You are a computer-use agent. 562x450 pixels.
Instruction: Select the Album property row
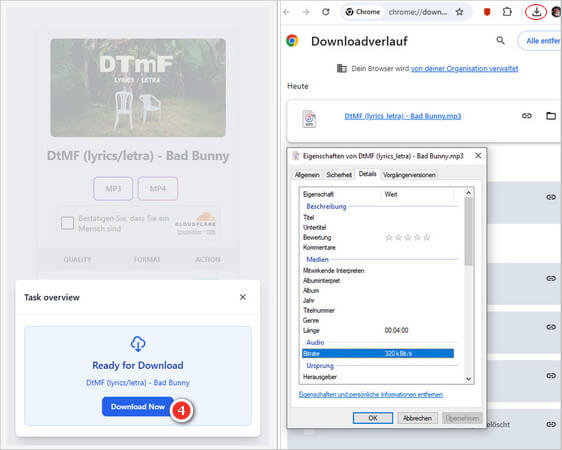coord(378,291)
